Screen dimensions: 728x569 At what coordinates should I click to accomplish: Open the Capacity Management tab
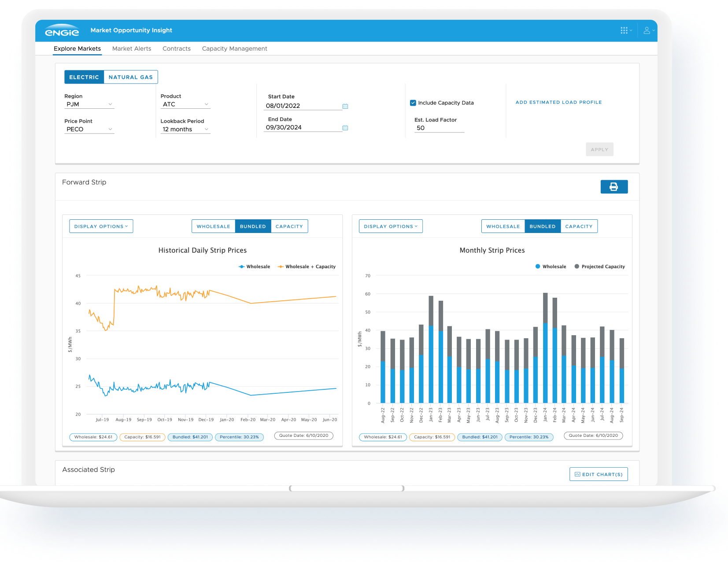pos(235,48)
